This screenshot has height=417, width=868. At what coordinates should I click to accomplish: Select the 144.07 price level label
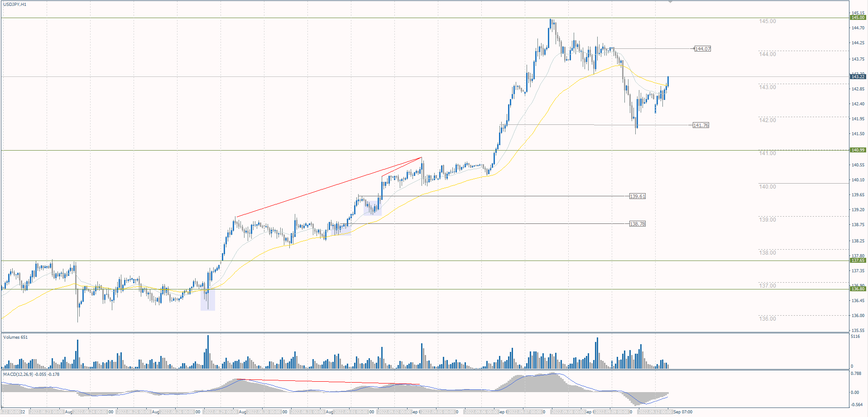click(x=703, y=49)
